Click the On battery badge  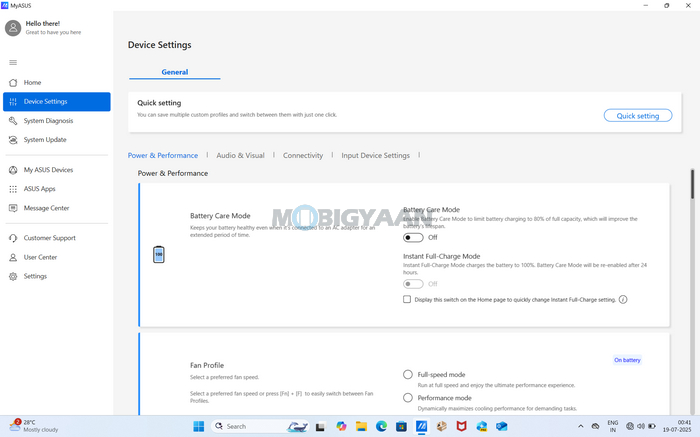pos(627,360)
